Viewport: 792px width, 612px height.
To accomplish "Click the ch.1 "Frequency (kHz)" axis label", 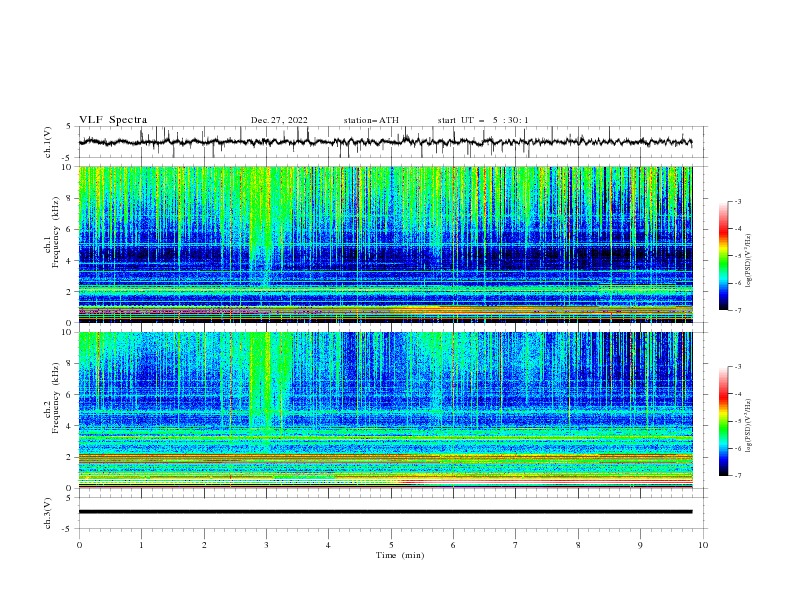I will pos(57,232).
